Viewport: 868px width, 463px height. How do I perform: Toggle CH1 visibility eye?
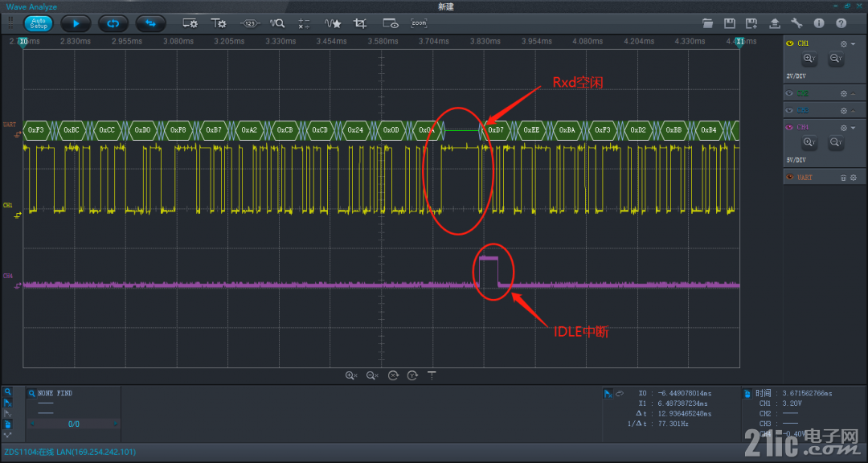790,43
